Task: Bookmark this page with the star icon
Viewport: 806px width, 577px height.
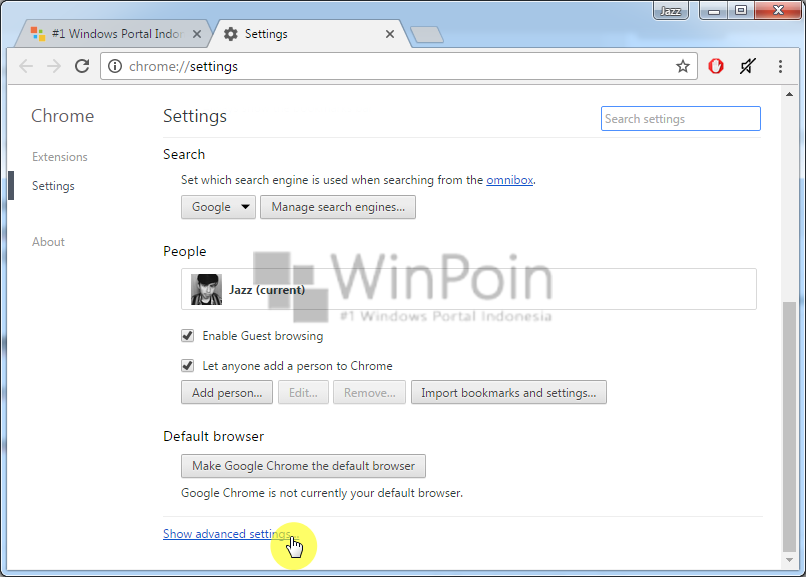Action: (x=683, y=66)
